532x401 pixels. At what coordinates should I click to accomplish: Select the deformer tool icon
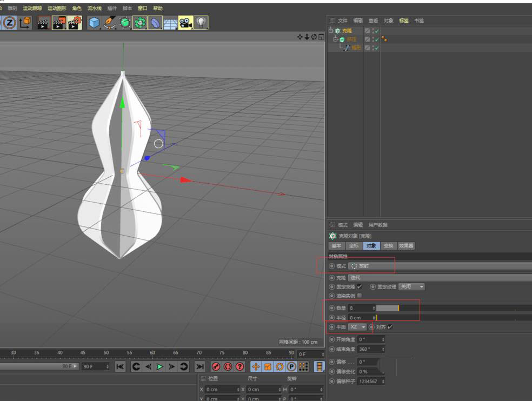click(155, 23)
